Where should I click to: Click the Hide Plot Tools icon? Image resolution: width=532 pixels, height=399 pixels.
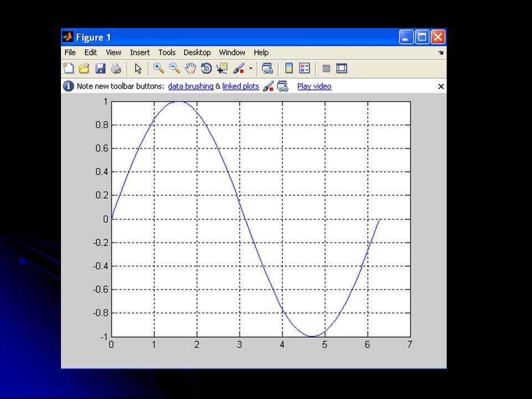click(326, 69)
